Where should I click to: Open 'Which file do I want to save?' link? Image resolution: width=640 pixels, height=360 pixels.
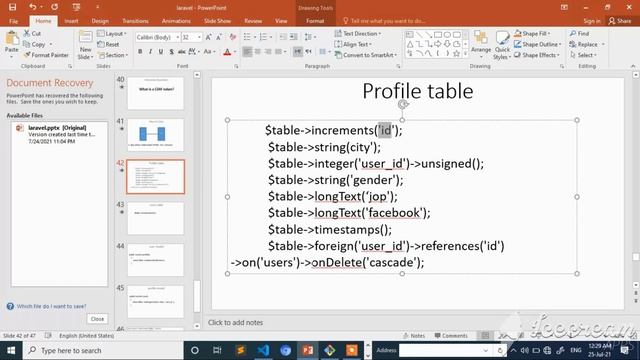pos(51,306)
